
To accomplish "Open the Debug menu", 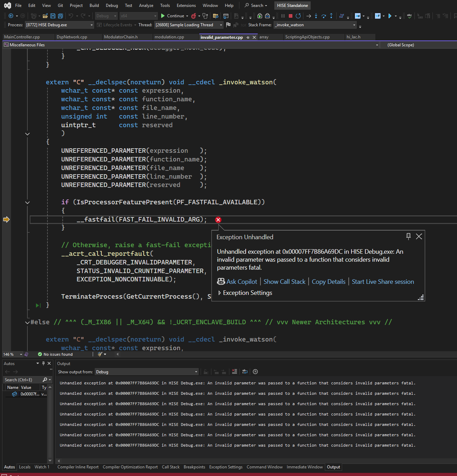I will tap(112, 6).
